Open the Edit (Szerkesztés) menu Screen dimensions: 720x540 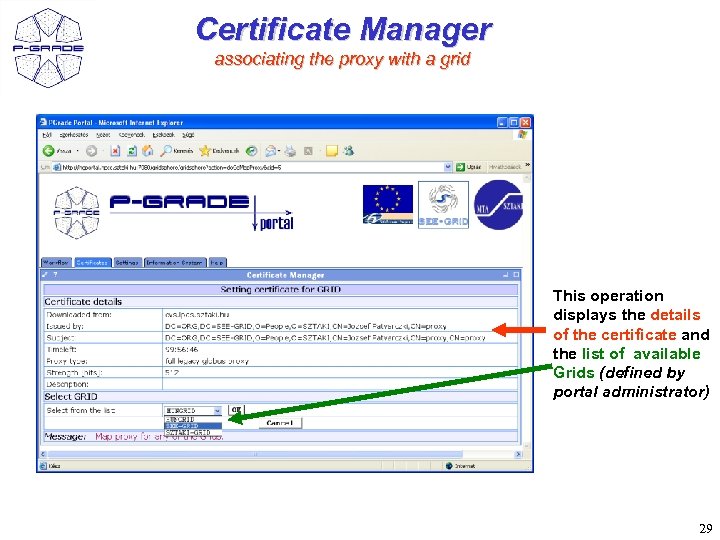click(73, 135)
